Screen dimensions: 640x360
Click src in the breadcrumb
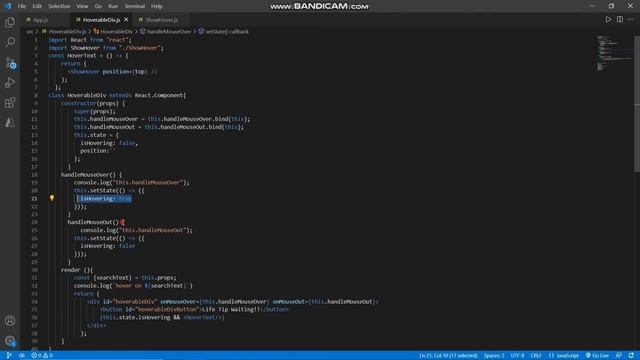pos(30,31)
